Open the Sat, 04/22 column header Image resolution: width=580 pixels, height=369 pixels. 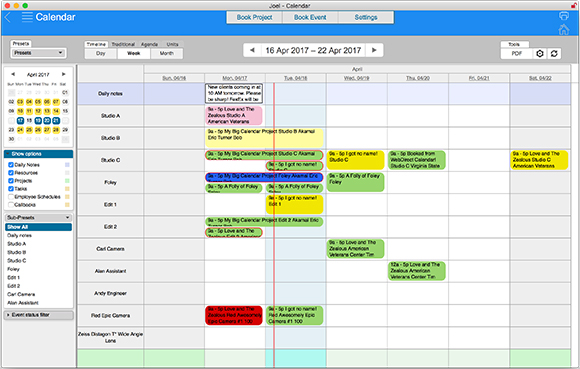pyautogui.click(x=540, y=78)
